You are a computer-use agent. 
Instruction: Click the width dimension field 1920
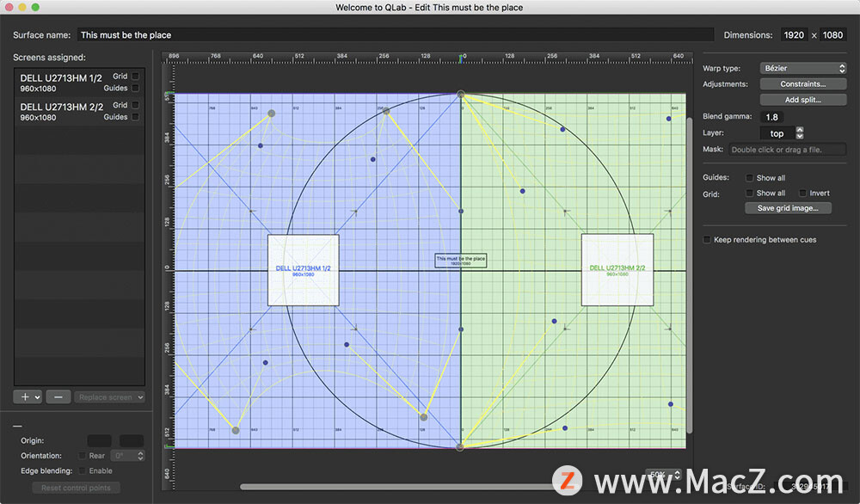[x=794, y=34]
